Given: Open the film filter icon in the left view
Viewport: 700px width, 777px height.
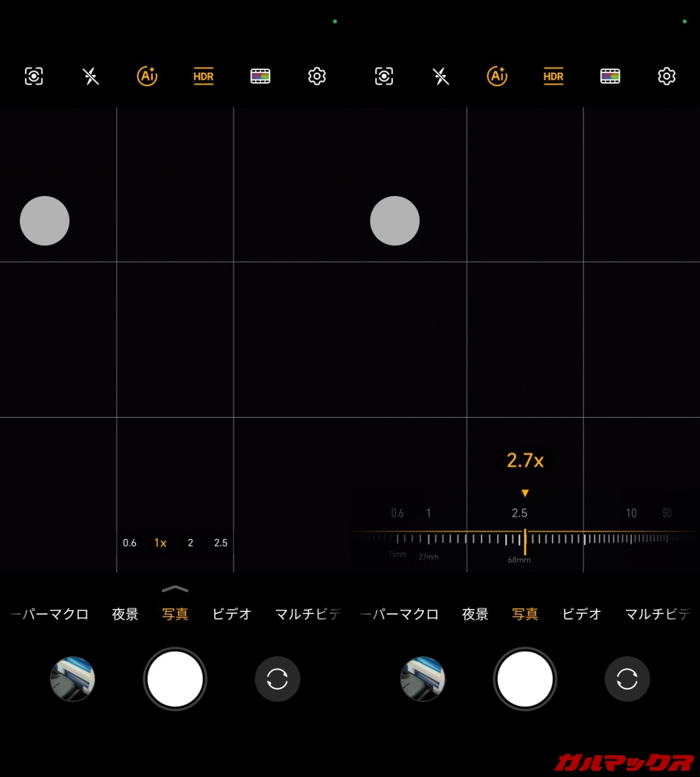Looking at the screenshot, I should 260,76.
